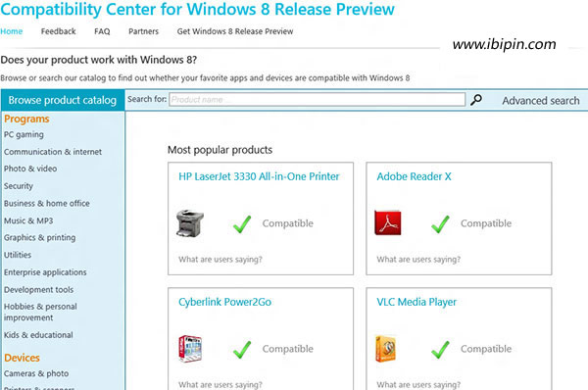Open Get Windows 8 Release Preview
This screenshot has height=390, width=588.
point(235,31)
